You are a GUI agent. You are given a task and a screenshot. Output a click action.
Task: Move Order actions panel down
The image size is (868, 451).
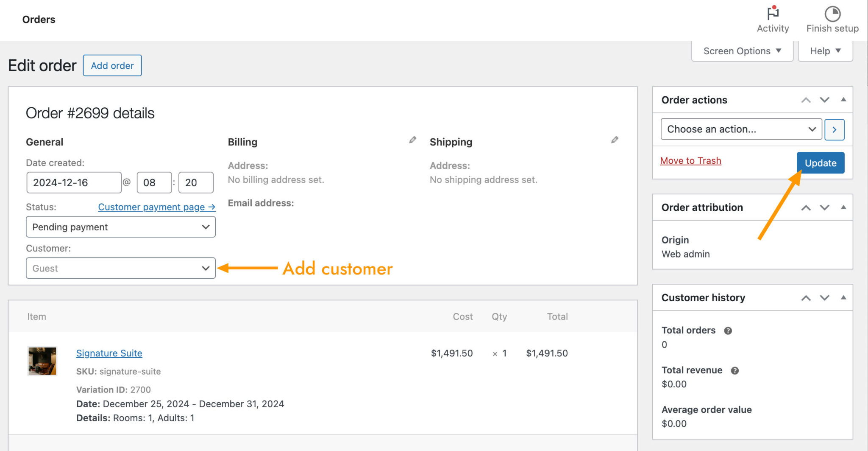tap(824, 100)
